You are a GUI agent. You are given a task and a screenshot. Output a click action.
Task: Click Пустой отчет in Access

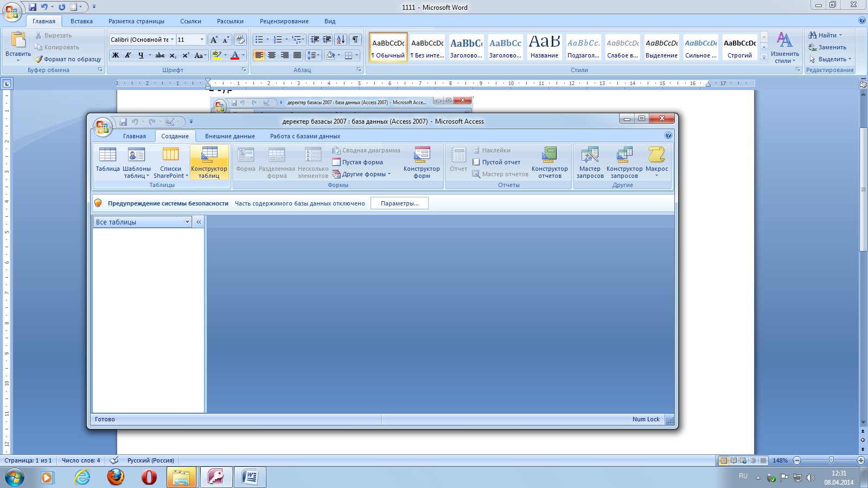point(496,162)
